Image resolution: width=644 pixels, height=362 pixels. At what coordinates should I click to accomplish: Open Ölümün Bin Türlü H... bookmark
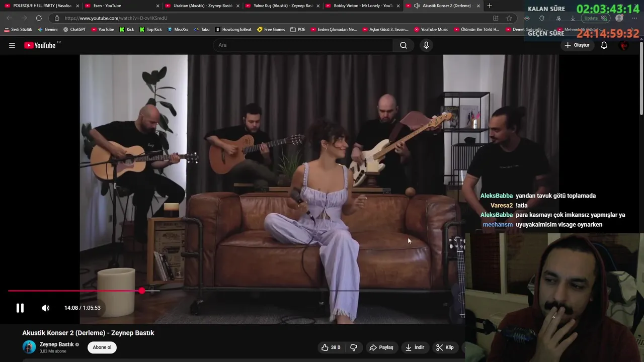[x=477, y=30]
